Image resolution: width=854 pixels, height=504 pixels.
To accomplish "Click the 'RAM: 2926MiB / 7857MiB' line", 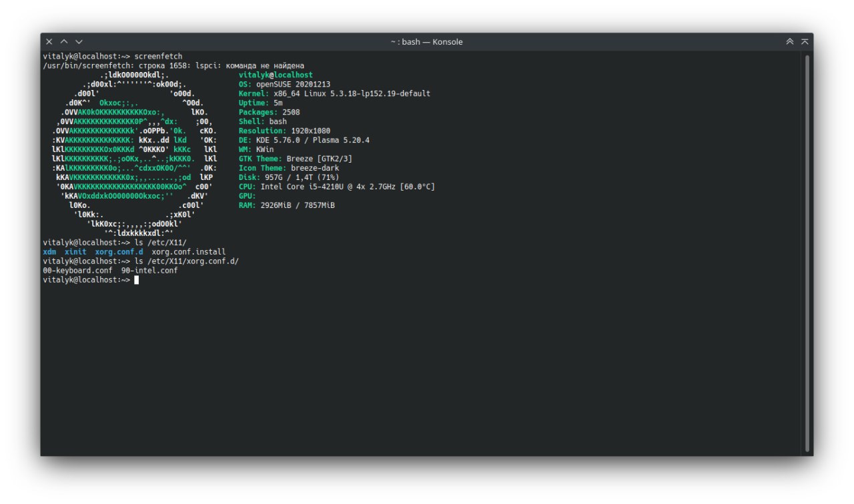I will 287,205.
